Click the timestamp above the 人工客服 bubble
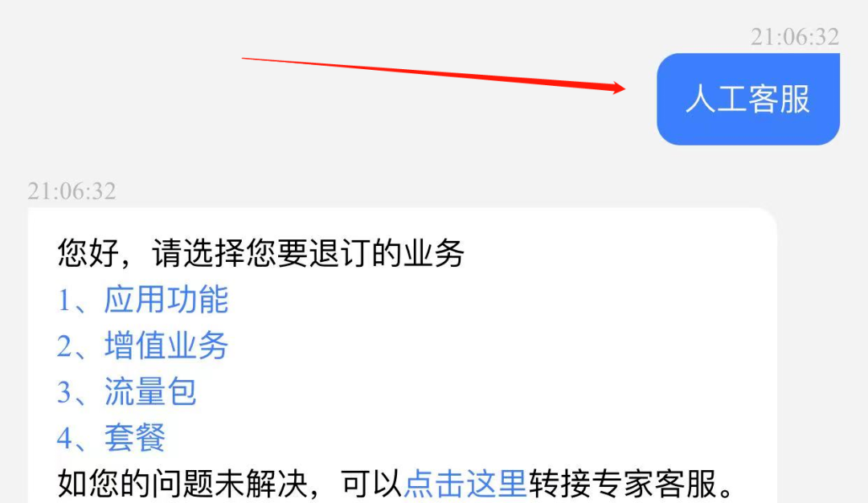This screenshot has height=503, width=868. click(795, 37)
